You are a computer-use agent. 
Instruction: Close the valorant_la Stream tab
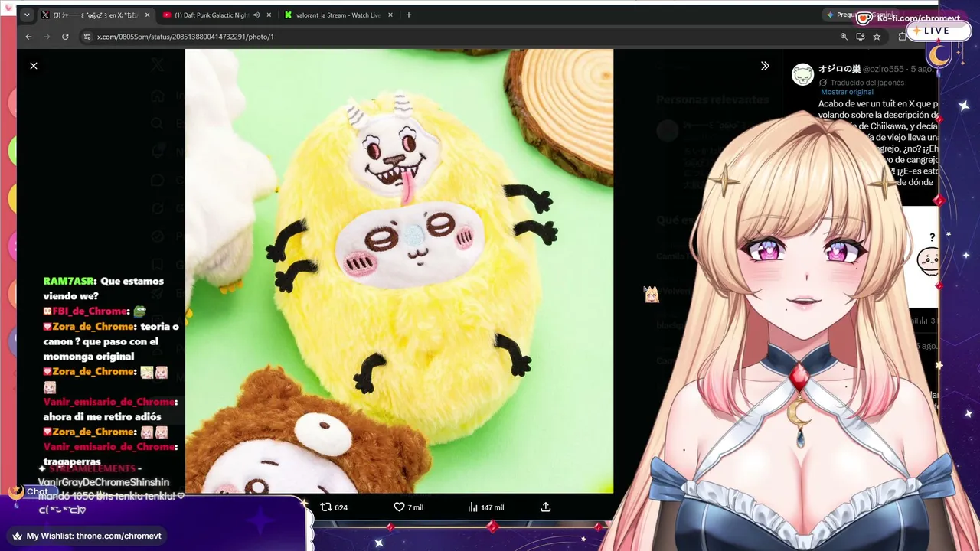[390, 15]
